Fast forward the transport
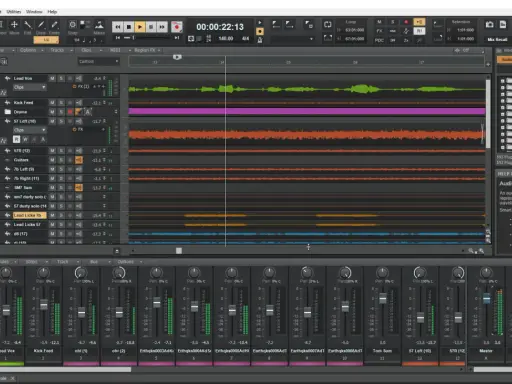Viewport: 512px width, 384px height. [x=162, y=27]
